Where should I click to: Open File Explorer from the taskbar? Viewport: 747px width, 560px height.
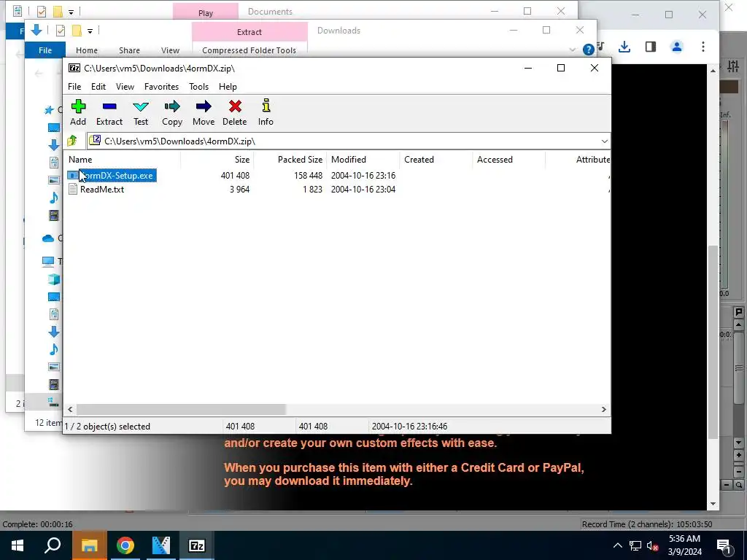tap(89, 545)
